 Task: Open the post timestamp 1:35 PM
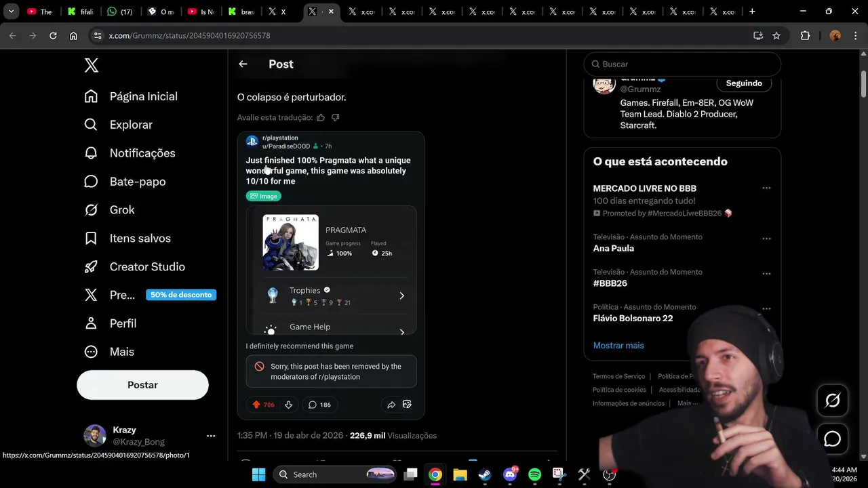click(x=290, y=435)
